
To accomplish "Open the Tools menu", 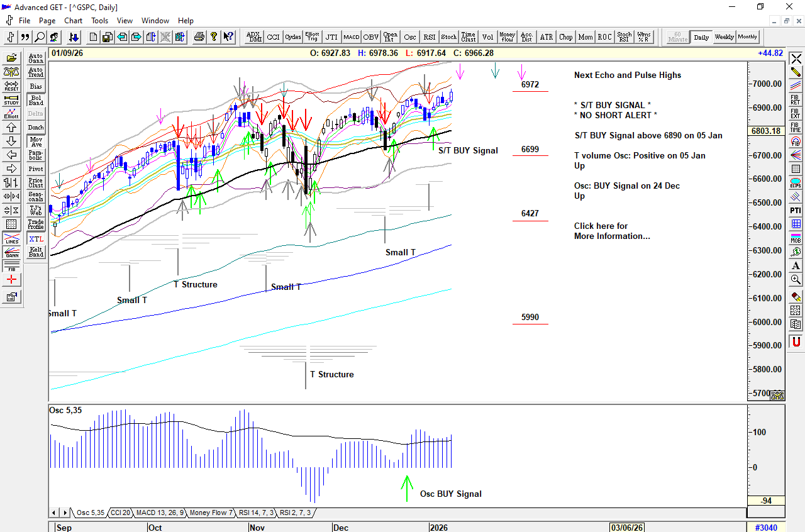I will click(99, 21).
